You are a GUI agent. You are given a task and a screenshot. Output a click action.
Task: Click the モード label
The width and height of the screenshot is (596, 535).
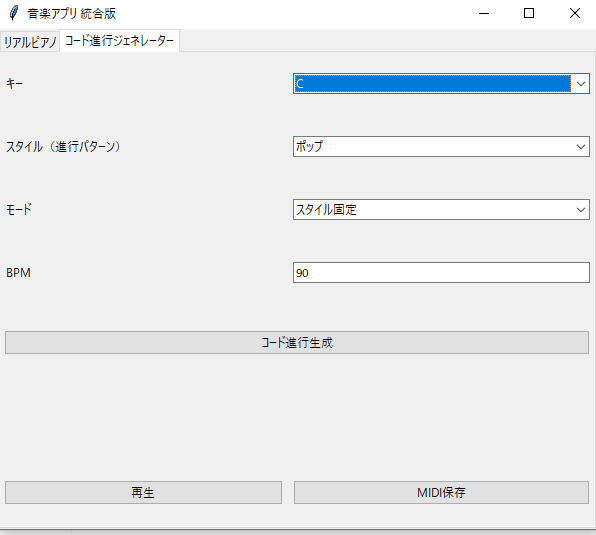(19, 210)
